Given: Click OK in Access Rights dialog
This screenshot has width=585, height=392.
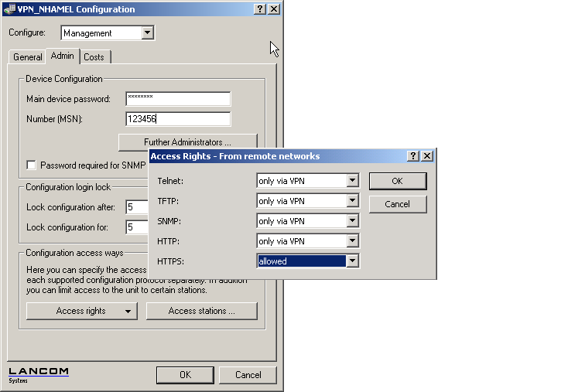Looking at the screenshot, I should (397, 181).
